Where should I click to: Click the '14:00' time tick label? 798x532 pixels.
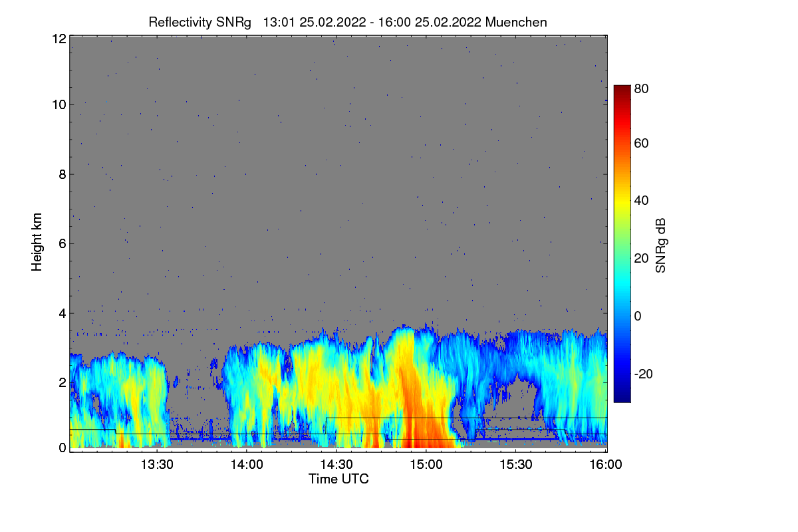tap(247, 465)
